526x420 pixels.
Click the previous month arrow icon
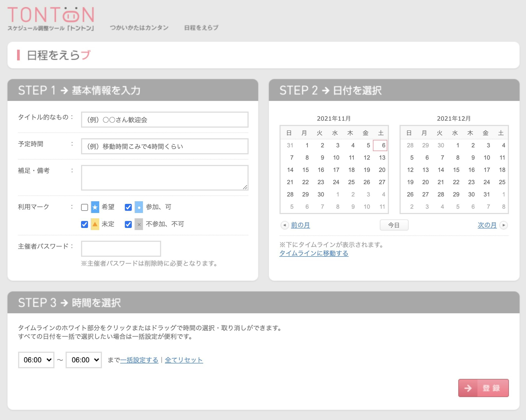point(284,225)
